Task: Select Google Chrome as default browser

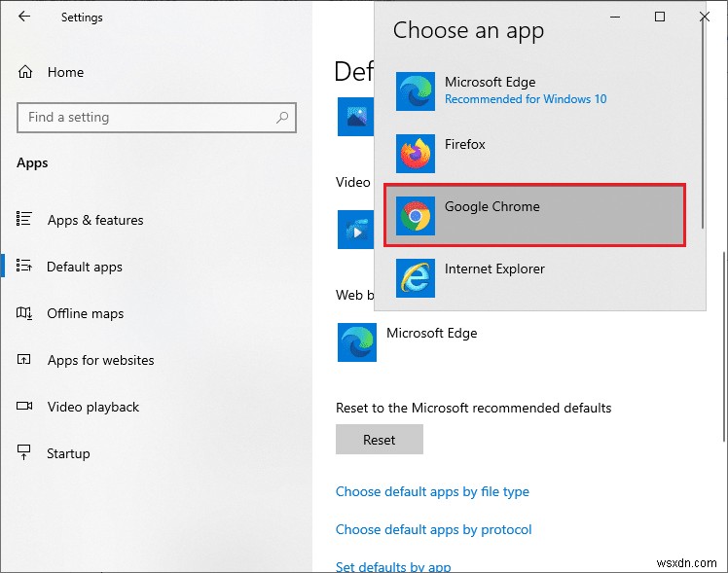Action: tap(535, 215)
